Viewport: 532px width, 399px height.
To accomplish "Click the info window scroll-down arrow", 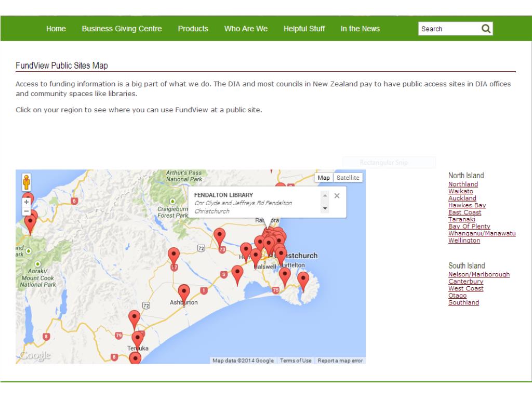I will 325,208.
